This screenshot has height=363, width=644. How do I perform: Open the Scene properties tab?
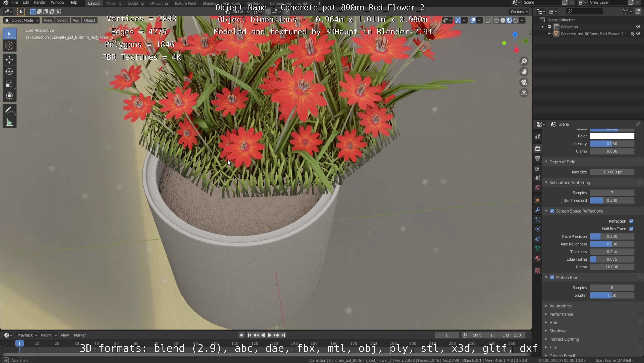coord(538,178)
